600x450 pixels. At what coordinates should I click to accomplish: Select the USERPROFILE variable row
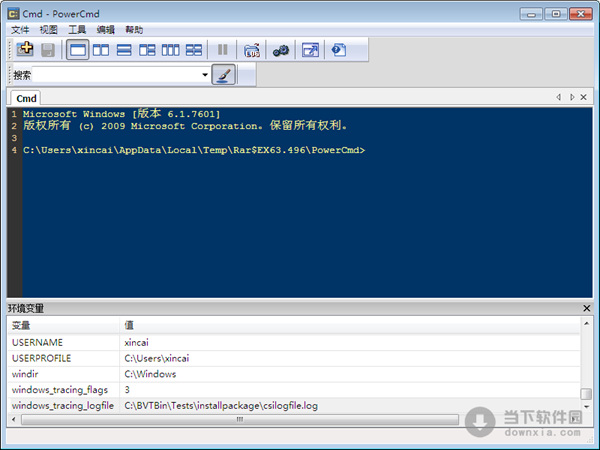[x=294, y=358]
